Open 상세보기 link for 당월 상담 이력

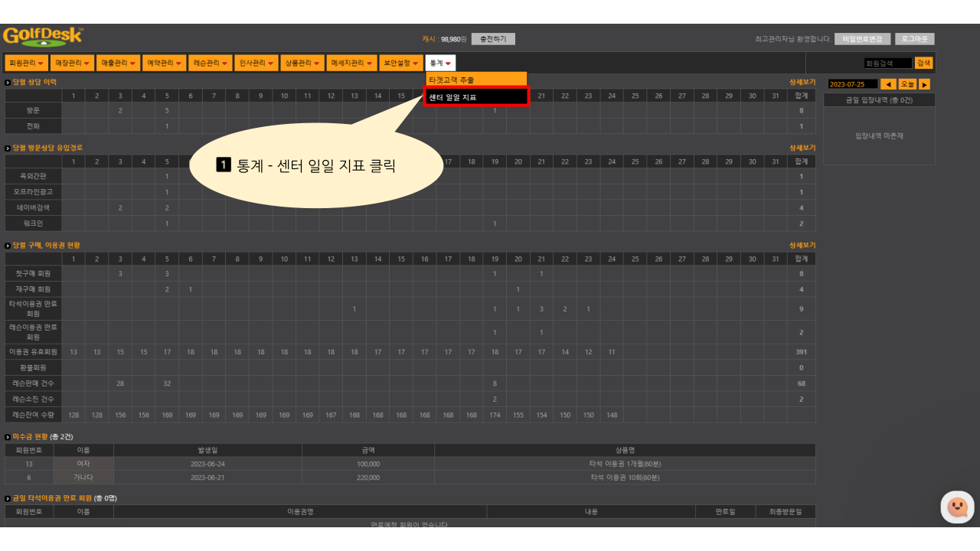[x=802, y=82]
